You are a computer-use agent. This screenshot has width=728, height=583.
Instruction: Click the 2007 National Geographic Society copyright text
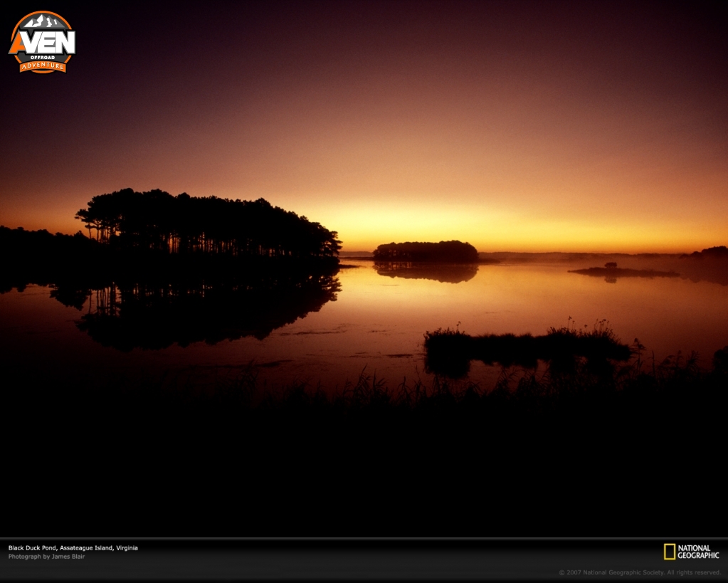640,572
